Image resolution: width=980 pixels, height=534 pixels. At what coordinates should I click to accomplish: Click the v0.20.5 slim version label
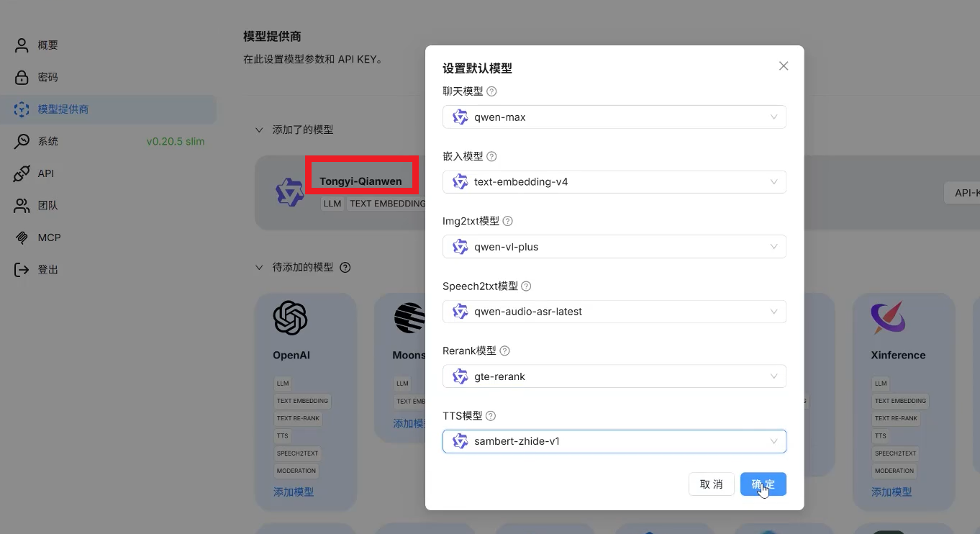(176, 141)
